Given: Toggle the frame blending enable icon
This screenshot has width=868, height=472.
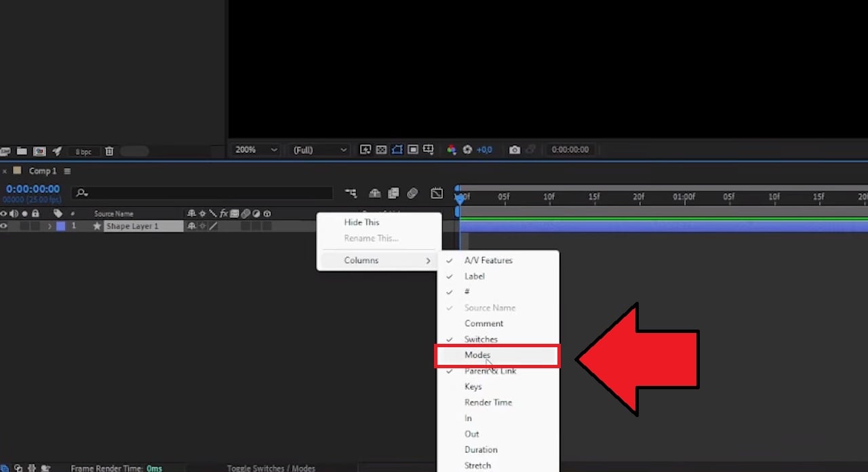Looking at the screenshot, I should 393,193.
